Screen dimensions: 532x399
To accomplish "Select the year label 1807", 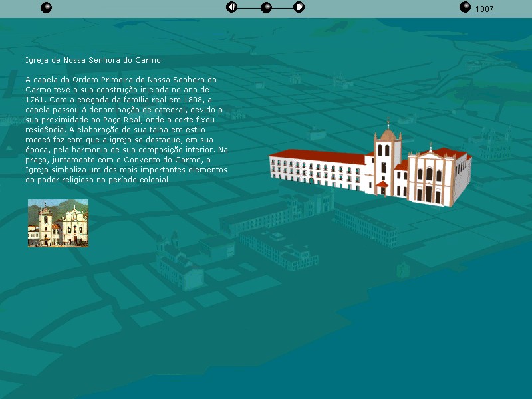I will pos(484,9).
